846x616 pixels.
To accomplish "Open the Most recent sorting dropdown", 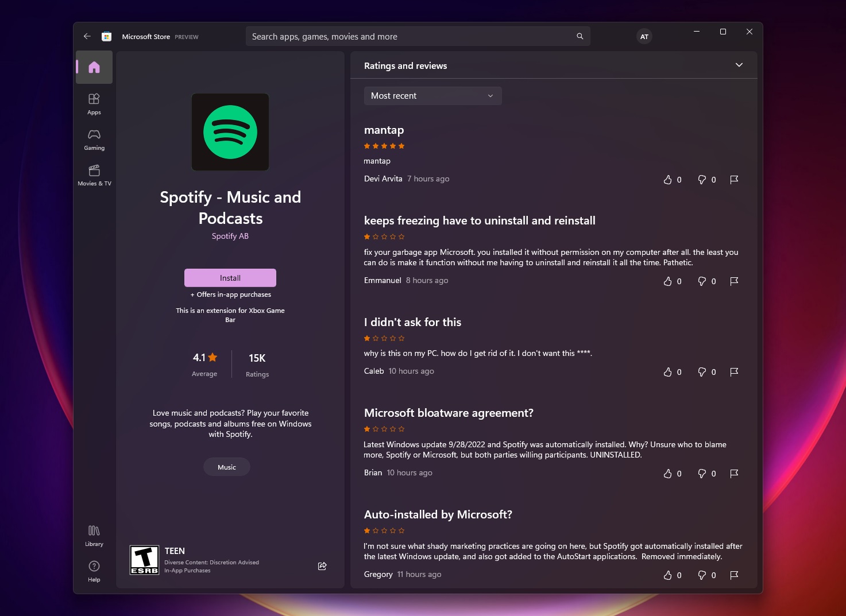I will (432, 95).
